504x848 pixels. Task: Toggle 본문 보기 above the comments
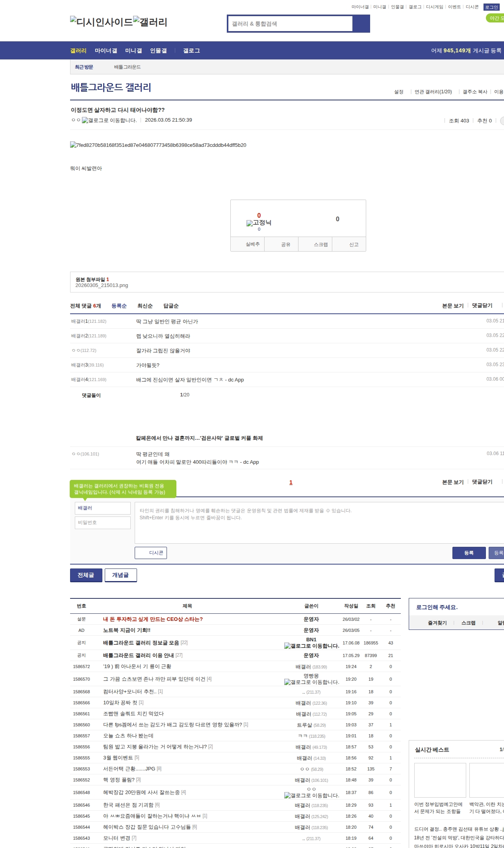453,306
